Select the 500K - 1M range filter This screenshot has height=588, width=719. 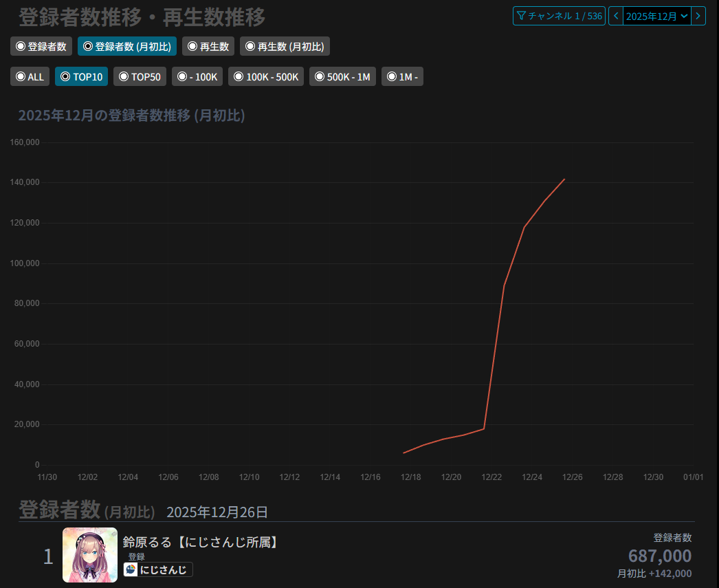click(x=342, y=76)
